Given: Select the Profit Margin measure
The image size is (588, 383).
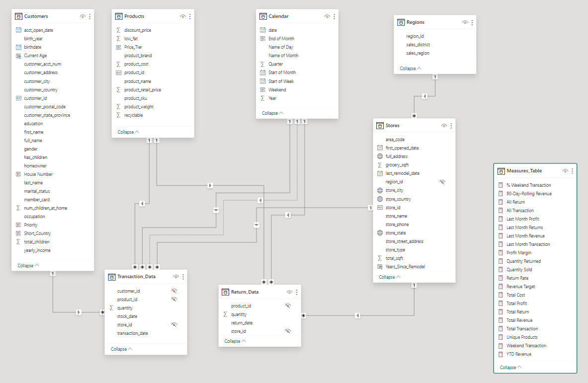Looking at the screenshot, I should [x=518, y=253].
